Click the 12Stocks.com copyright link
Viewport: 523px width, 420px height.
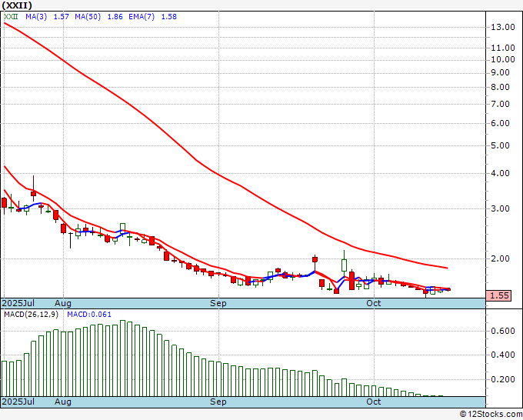pyautogui.click(x=491, y=415)
